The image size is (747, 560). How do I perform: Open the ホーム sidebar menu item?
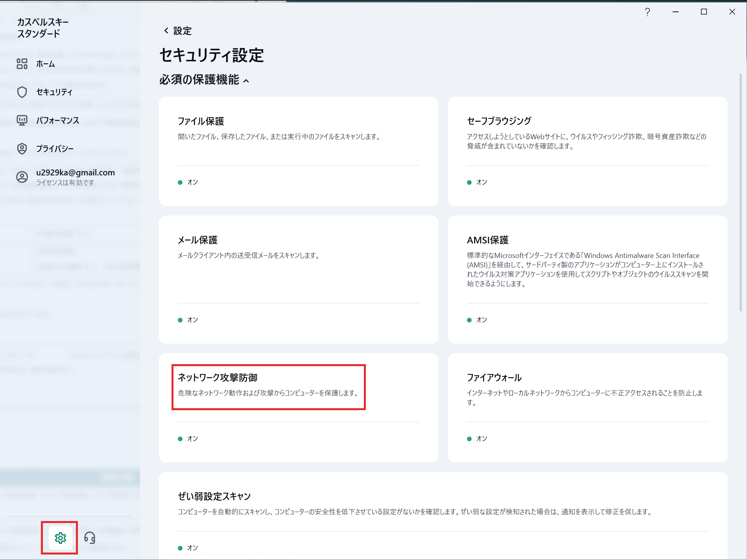point(46,64)
